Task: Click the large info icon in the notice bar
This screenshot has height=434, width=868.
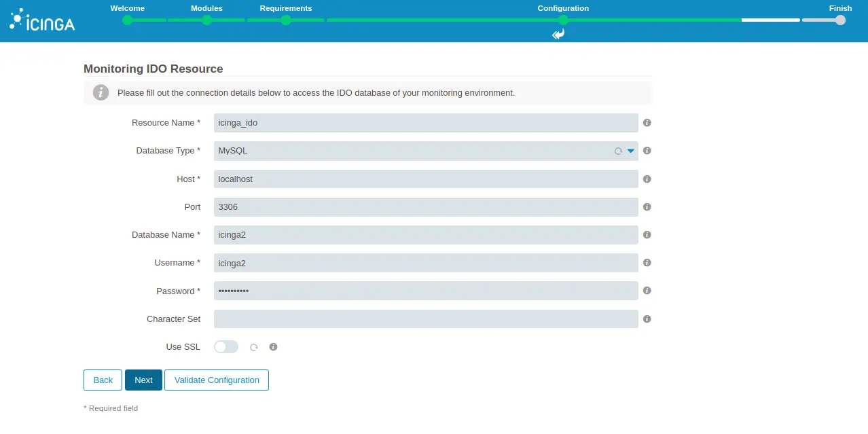Action: [101, 92]
